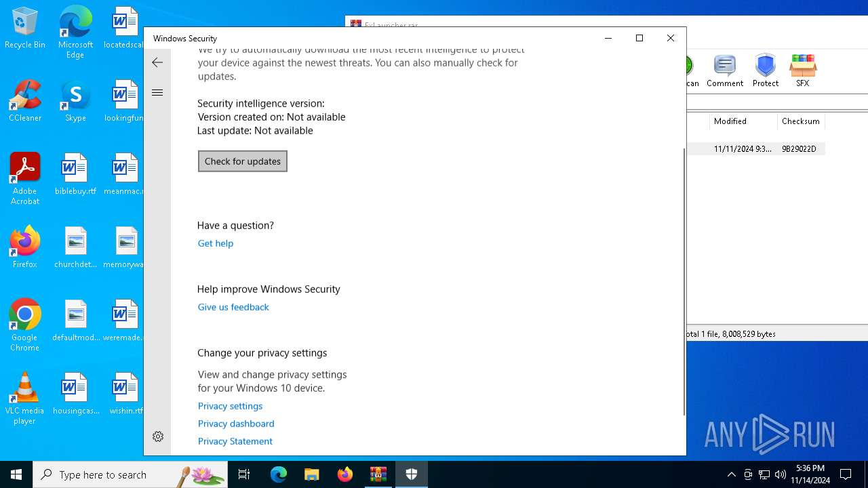This screenshot has height=488, width=868.
Task: Select the housingcas... document on desktop
Action: tap(75, 394)
